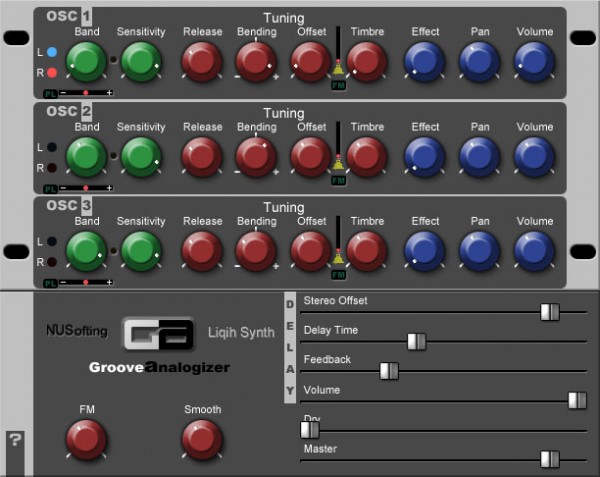Image resolution: width=600 pixels, height=477 pixels.
Task: Click the global FM knob at bottom
Action: point(86,438)
